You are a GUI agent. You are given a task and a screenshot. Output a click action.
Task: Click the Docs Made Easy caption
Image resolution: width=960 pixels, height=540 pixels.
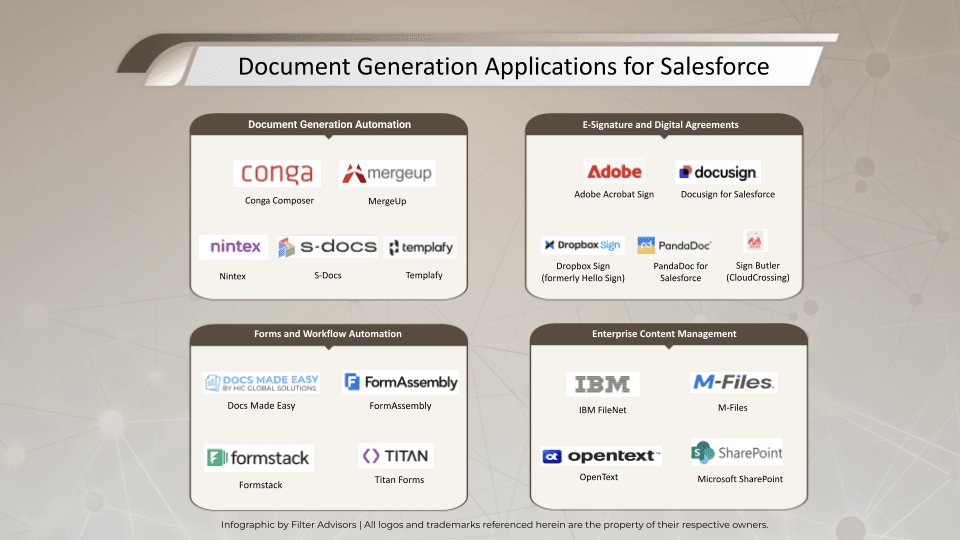[261, 406]
